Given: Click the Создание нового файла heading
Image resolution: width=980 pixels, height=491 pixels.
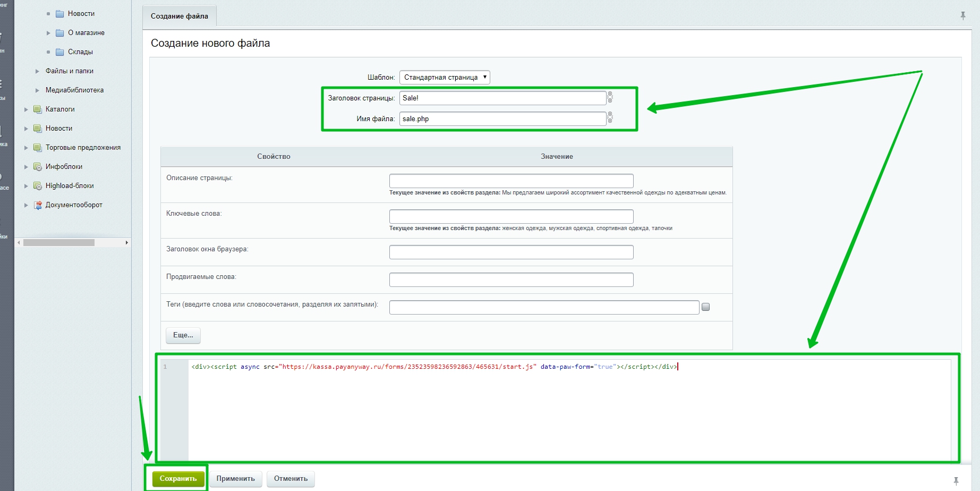Looking at the screenshot, I should pyautogui.click(x=210, y=44).
